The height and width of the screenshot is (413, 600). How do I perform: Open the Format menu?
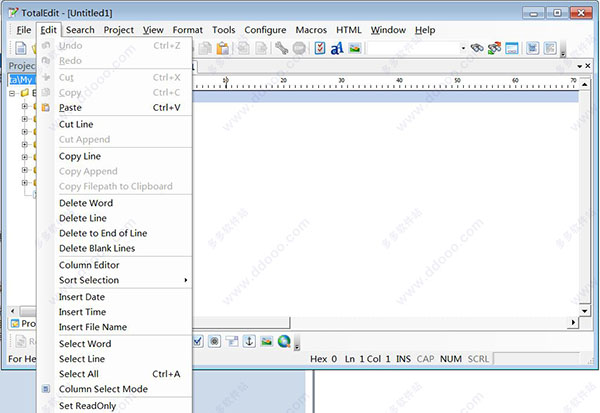point(188,30)
